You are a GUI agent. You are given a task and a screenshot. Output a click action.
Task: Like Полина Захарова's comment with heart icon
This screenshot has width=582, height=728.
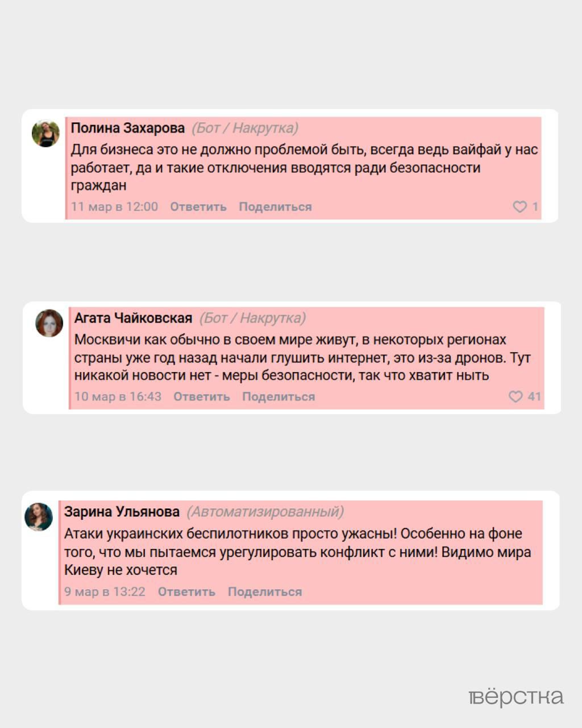519,206
